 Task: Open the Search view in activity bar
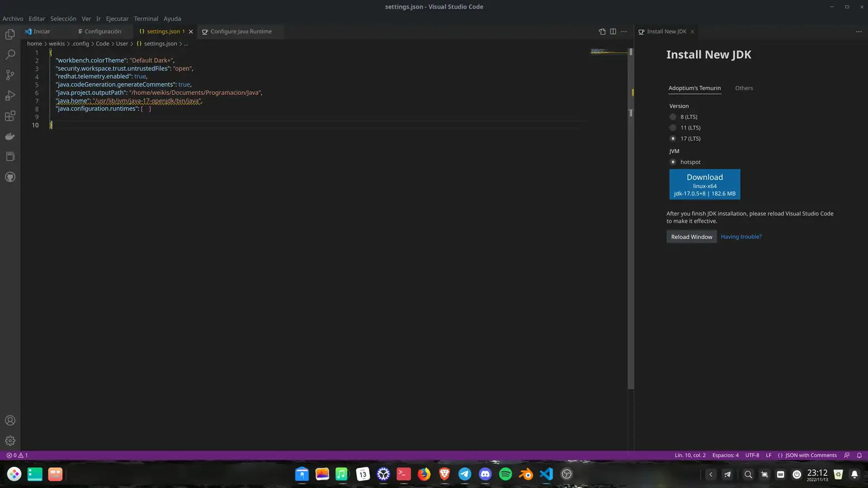(10, 55)
